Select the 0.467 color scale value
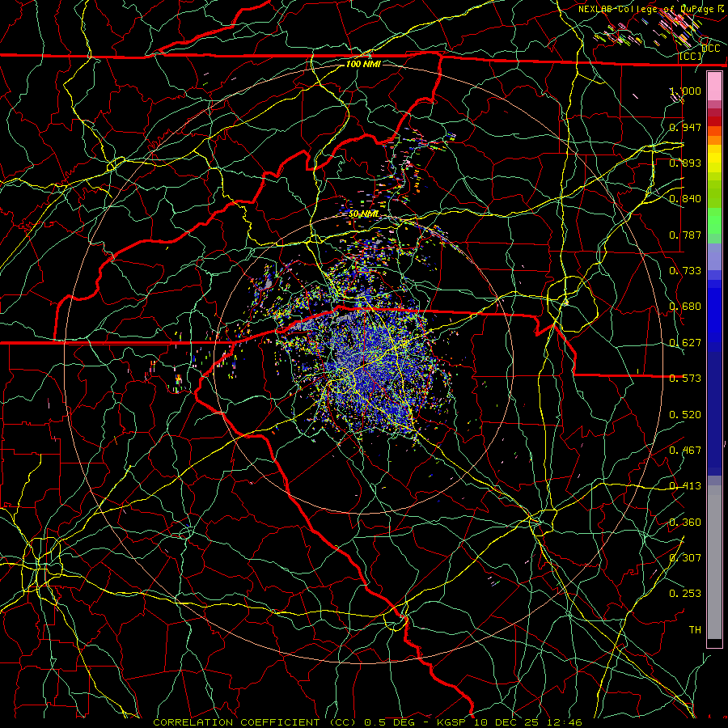 (x=685, y=451)
